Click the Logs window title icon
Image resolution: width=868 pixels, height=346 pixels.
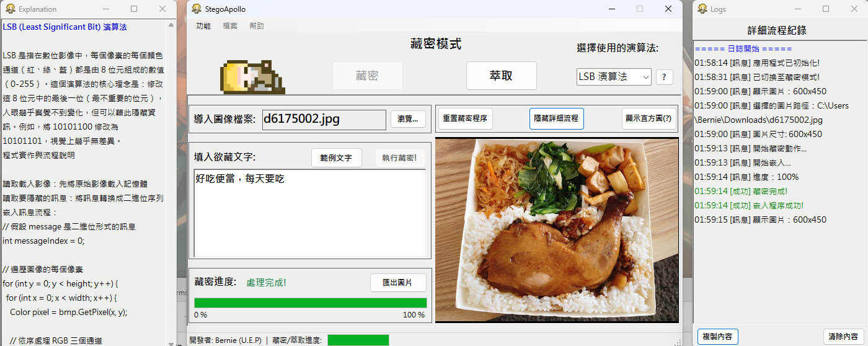click(x=702, y=9)
